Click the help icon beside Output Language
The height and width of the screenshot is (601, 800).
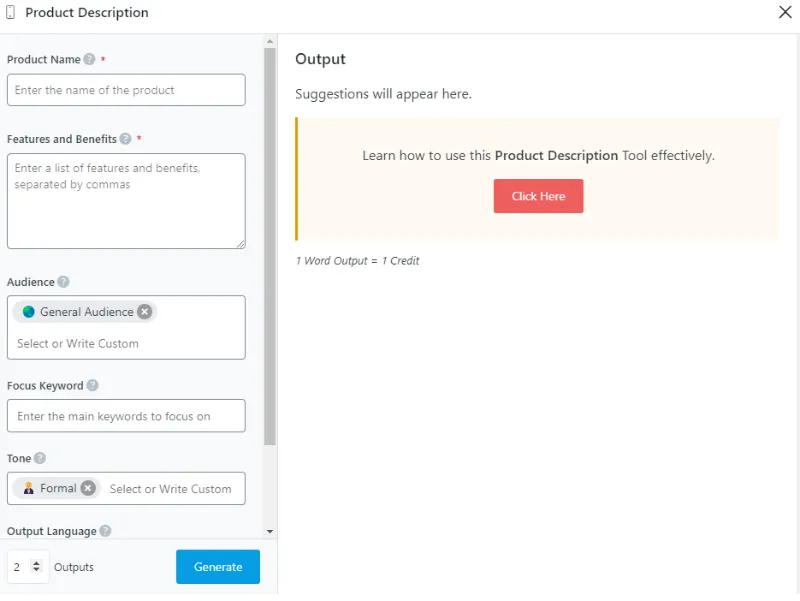pos(105,531)
